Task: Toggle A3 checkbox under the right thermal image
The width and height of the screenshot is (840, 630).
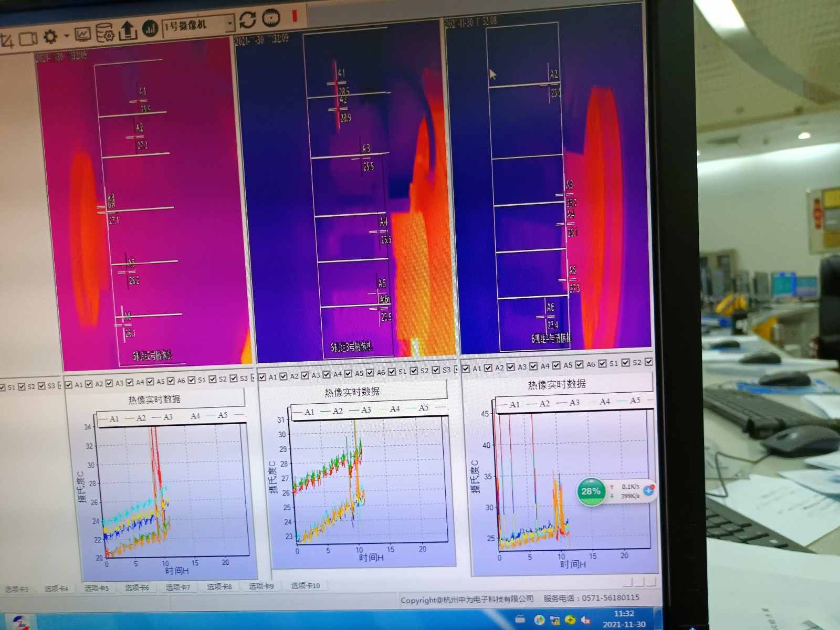Action: click(x=511, y=367)
